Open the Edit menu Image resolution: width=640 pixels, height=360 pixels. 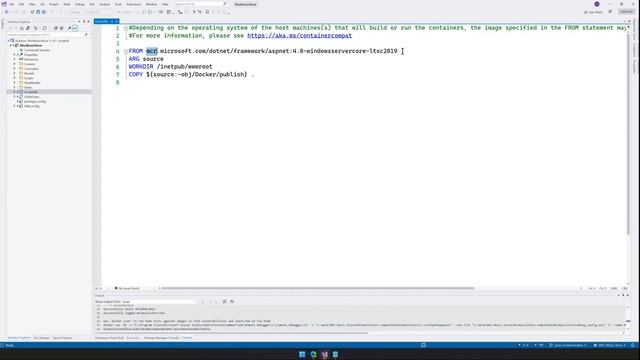(x=21, y=4)
